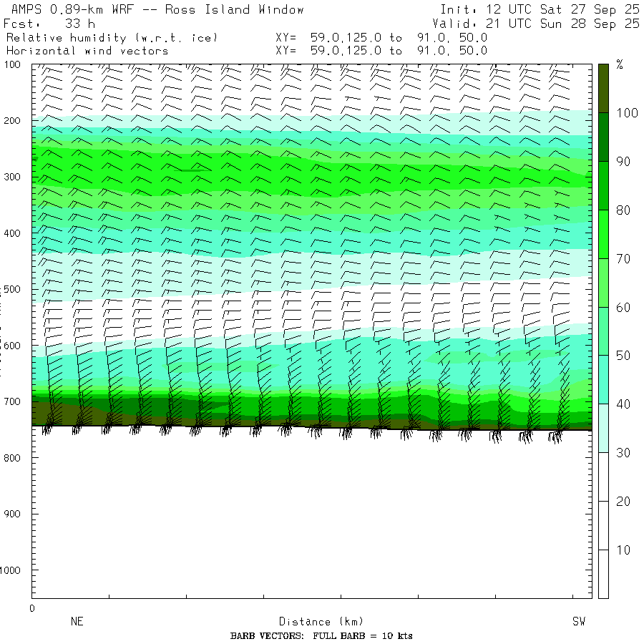
Task: Click the pressure axis label '300'
Action: [12, 177]
